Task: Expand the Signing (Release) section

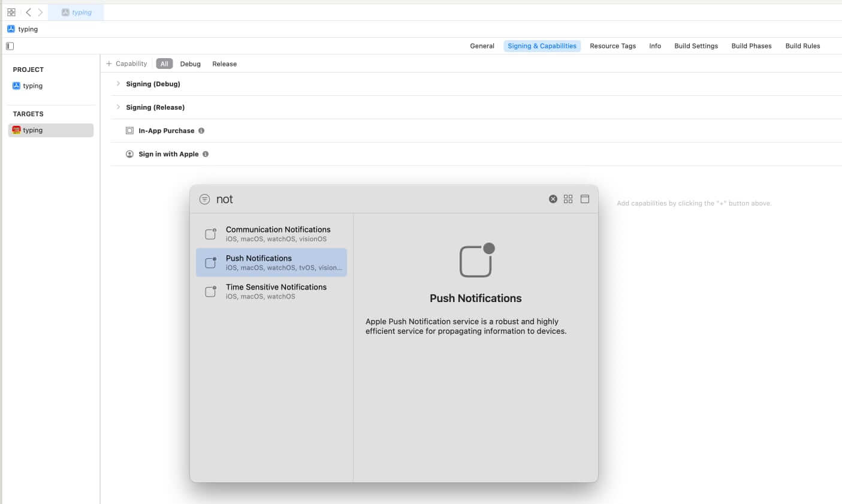Action: coord(118,107)
